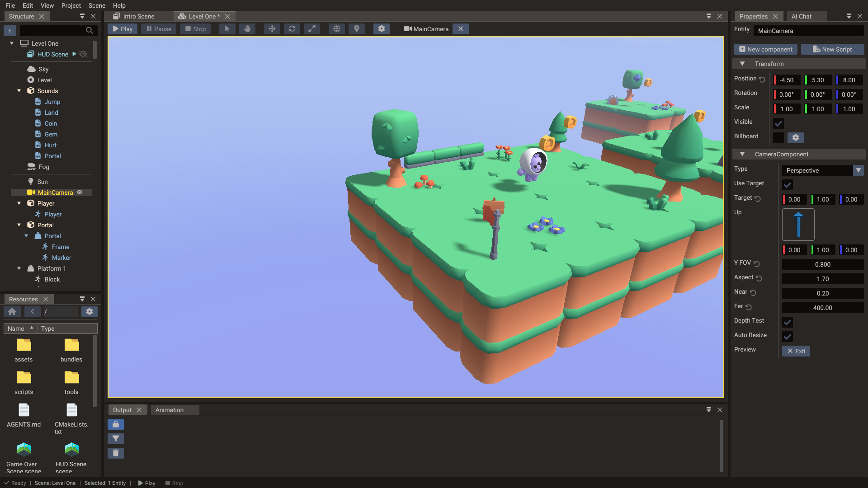Clear Output with trash icon

[x=116, y=453]
